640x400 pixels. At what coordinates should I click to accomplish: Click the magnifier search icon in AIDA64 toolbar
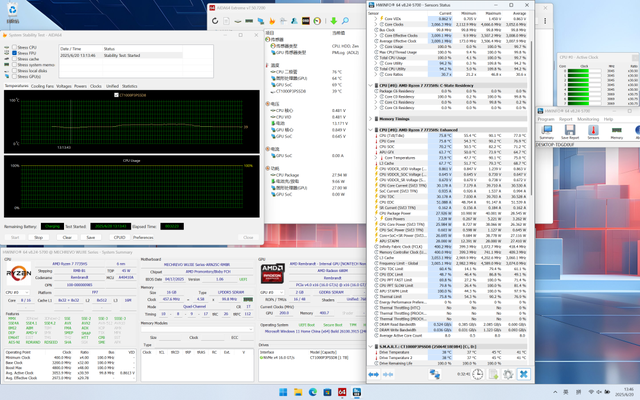pyautogui.click(x=345, y=21)
